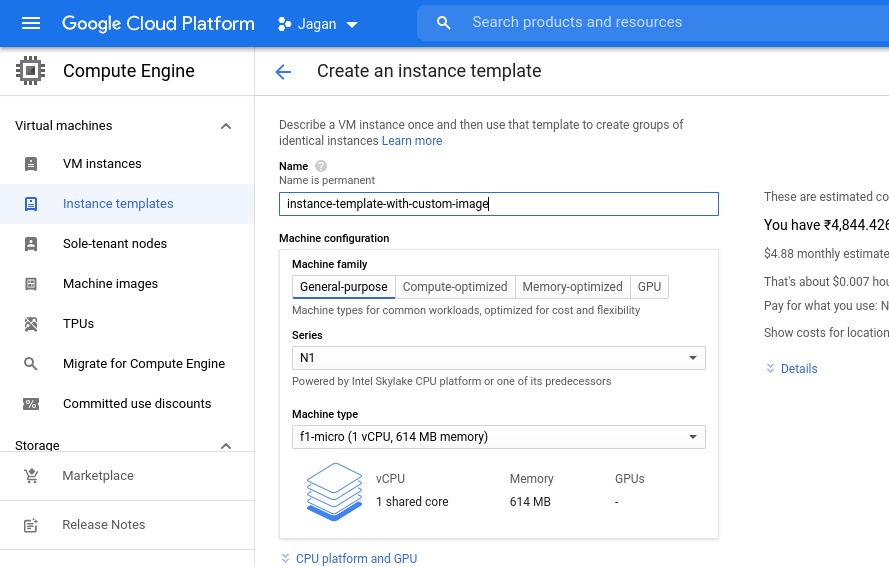
Task: Collapse the Virtual machines section
Action: [x=226, y=126]
